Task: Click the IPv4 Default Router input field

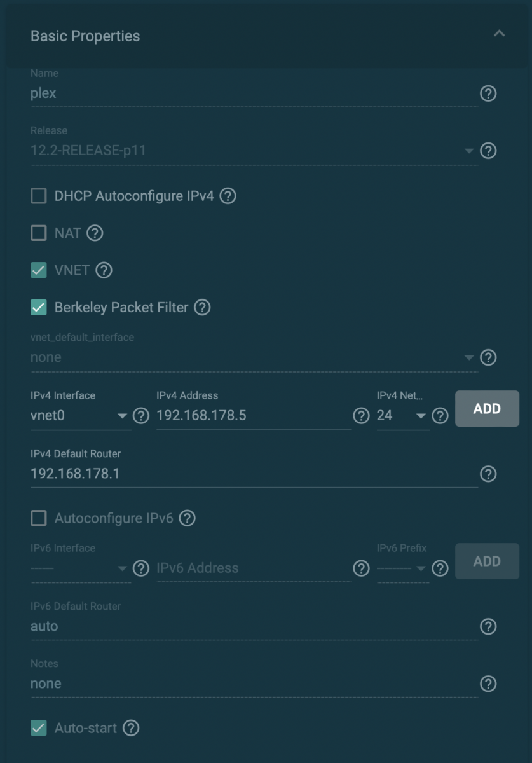Action: coord(254,474)
